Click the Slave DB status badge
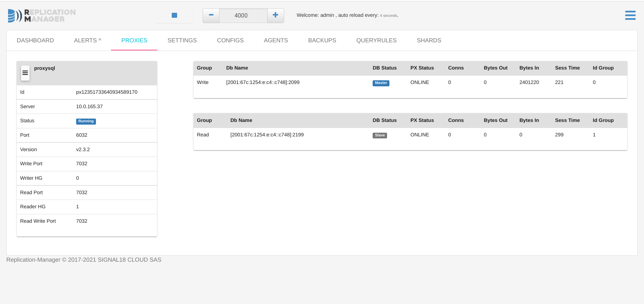The height and width of the screenshot is (304, 644). pyautogui.click(x=380, y=135)
